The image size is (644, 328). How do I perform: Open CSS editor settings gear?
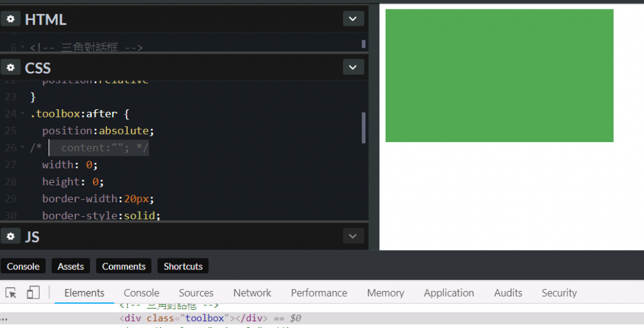pos(11,67)
